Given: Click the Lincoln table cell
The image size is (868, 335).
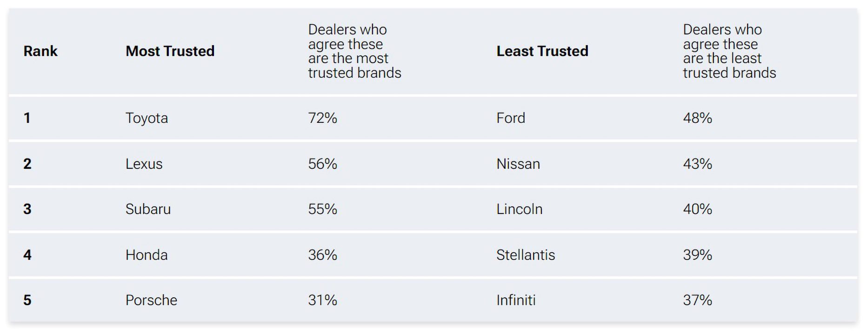Looking at the screenshot, I should tap(519, 209).
